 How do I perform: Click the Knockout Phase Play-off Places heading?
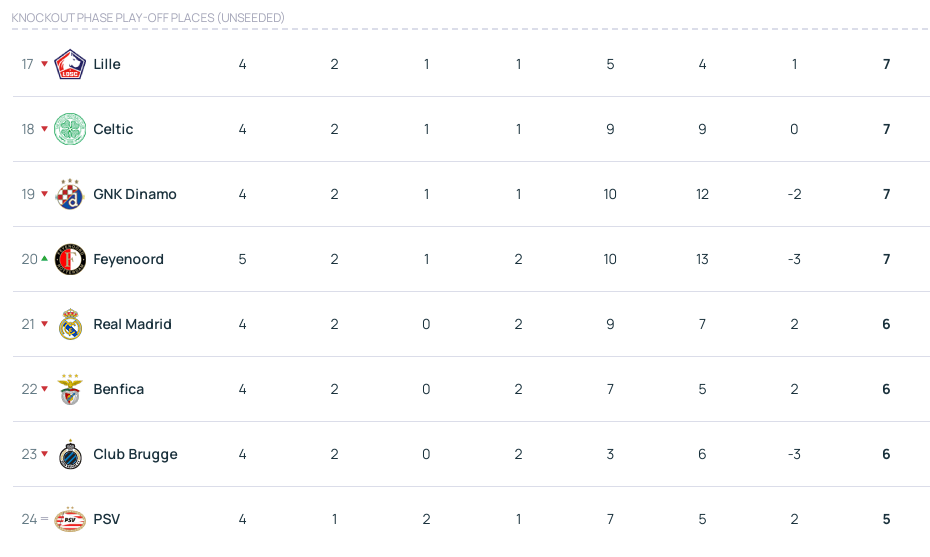click(x=148, y=18)
